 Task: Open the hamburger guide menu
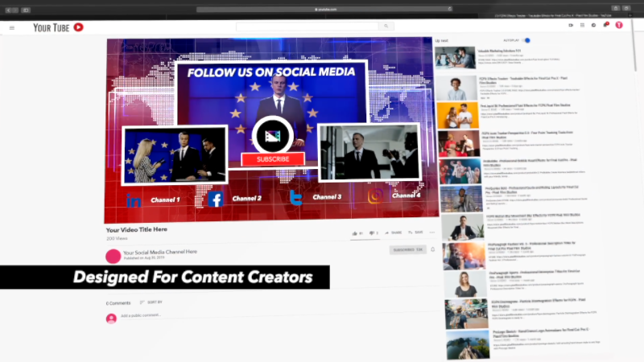12,28
